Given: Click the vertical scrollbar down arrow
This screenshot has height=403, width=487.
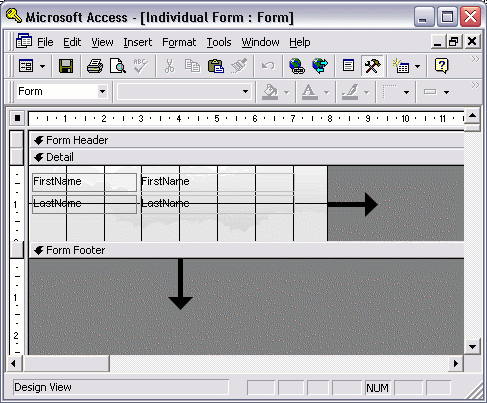Looking at the screenshot, I should coord(472,347).
